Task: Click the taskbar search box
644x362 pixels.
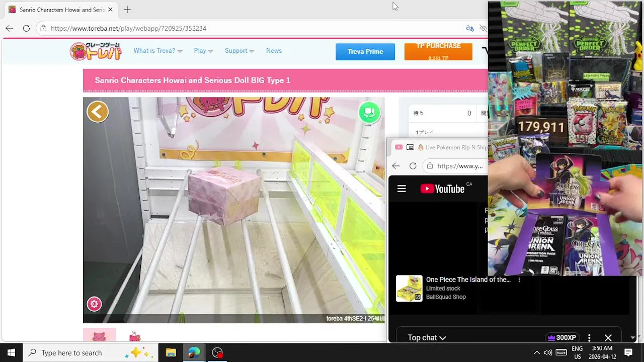Action: click(91, 352)
